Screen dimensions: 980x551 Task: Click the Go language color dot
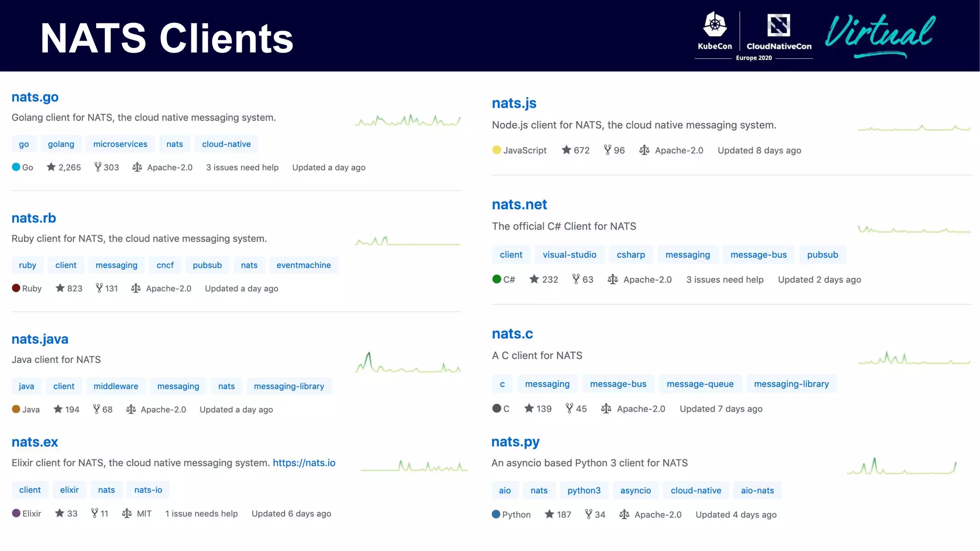point(16,167)
